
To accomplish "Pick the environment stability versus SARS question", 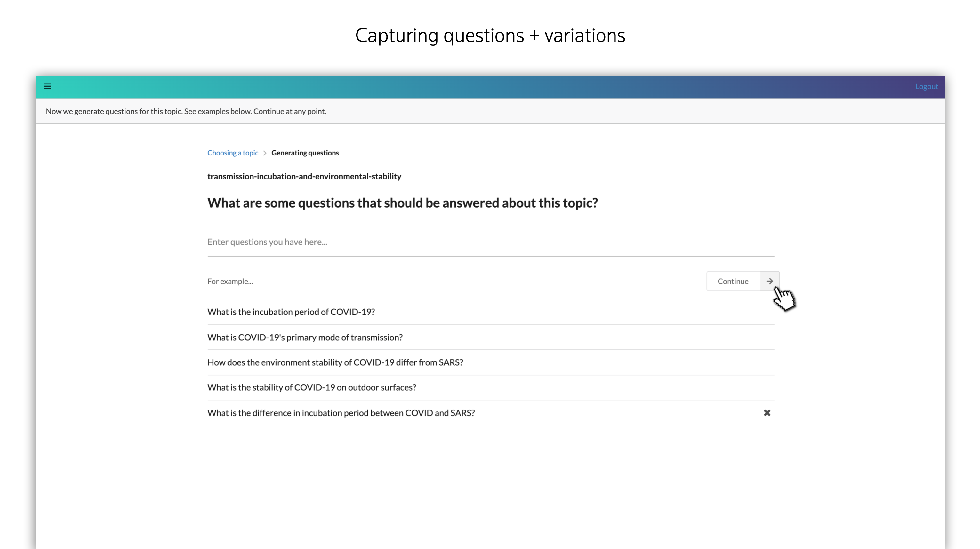I will pos(335,362).
